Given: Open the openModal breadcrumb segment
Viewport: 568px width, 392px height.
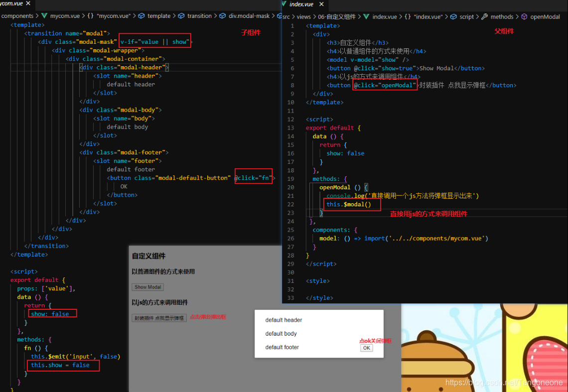Looking at the screenshot, I should click(545, 16).
